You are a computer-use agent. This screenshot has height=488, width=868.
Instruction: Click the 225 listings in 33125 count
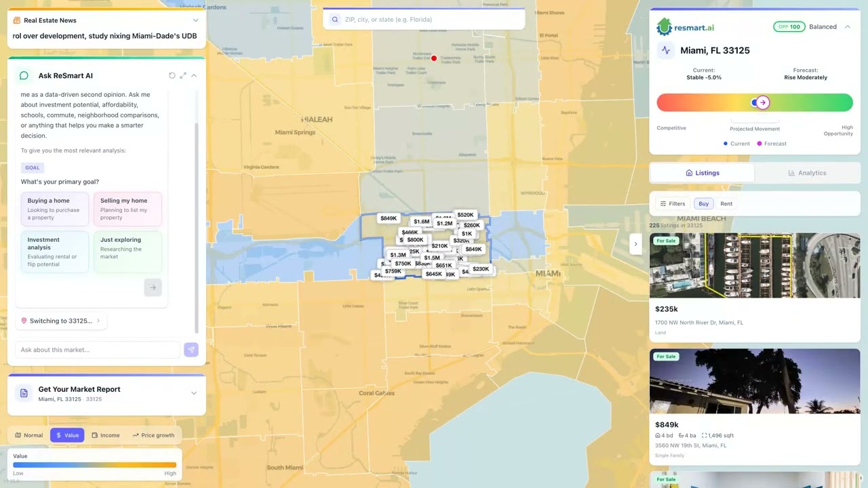click(676, 225)
